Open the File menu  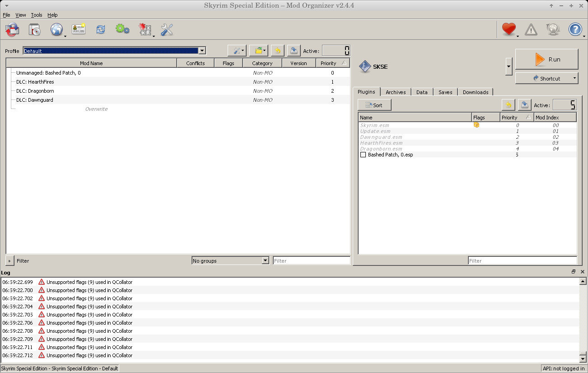pyautogui.click(x=6, y=15)
